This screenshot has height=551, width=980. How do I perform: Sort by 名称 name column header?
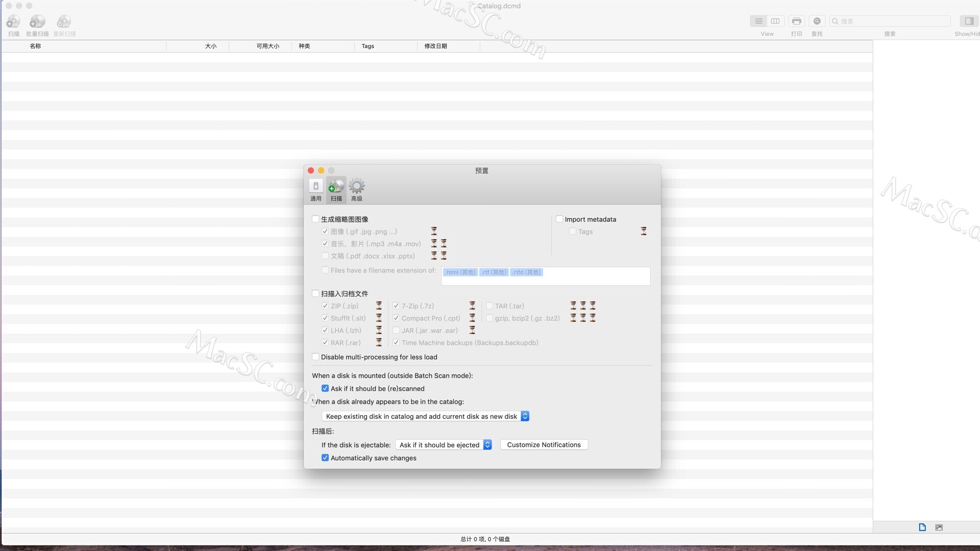pyautogui.click(x=84, y=46)
